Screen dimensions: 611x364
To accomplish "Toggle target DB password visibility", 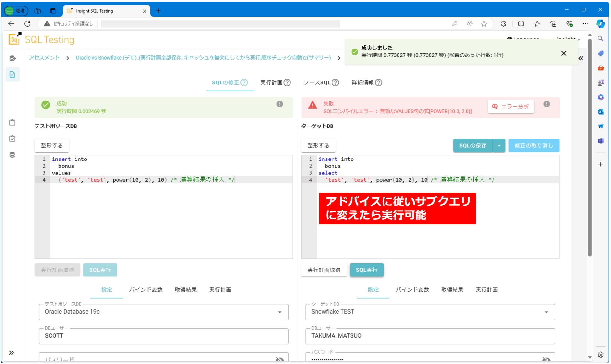I will pyautogui.click(x=546, y=359).
